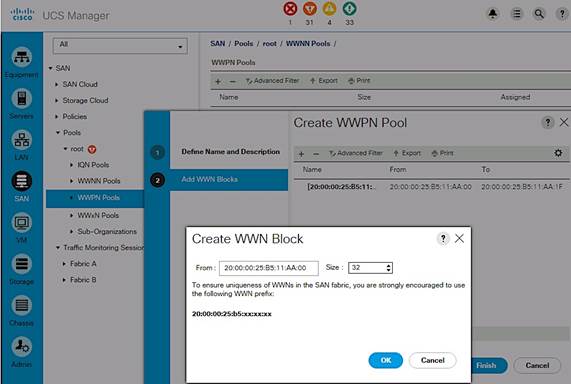Image resolution: width=571 pixels, height=384 pixels.
Task: Adjust the Size stepper arrows
Action: pyautogui.click(x=389, y=268)
